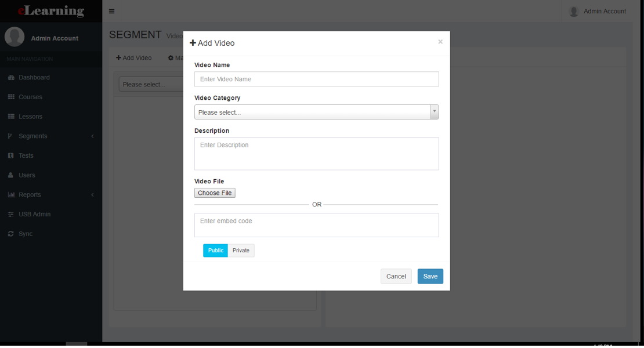This screenshot has width=644, height=348.
Task: Open the Admin Account menu
Action: coord(598,10)
